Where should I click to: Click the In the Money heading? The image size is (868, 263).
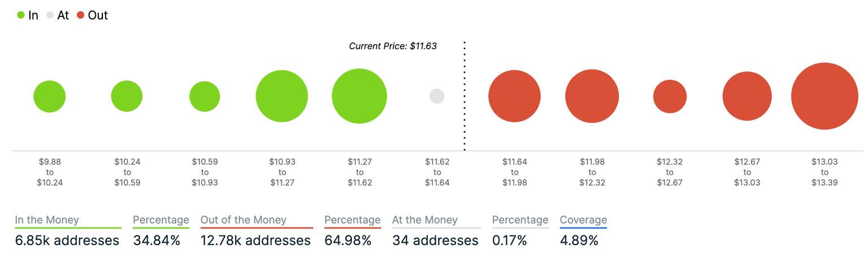(x=47, y=220)
